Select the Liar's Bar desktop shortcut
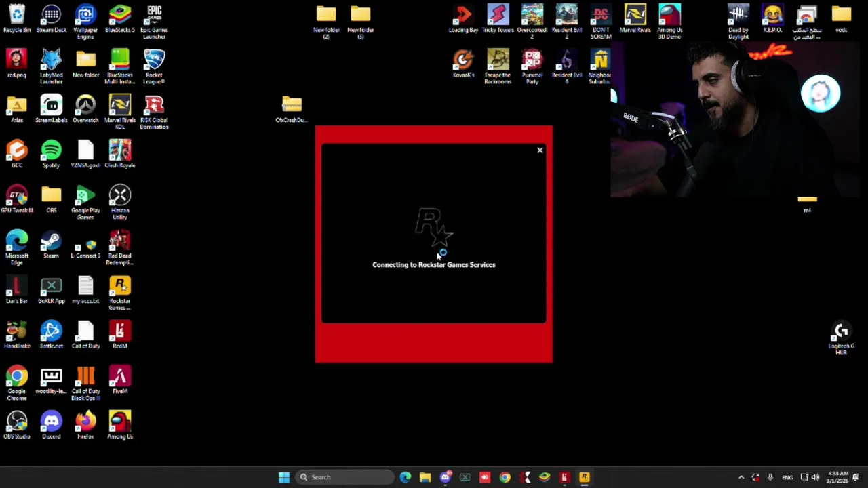The height and width of the screenshot is (488, 868). click(x=17, y=290)
